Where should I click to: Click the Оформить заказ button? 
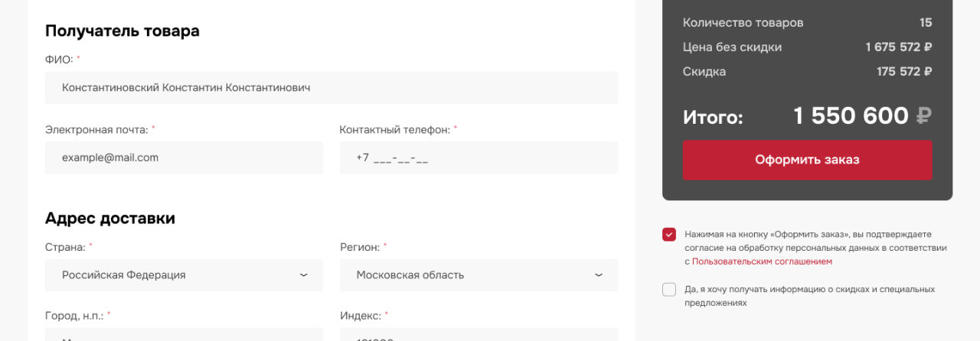(x=807, y=160)
